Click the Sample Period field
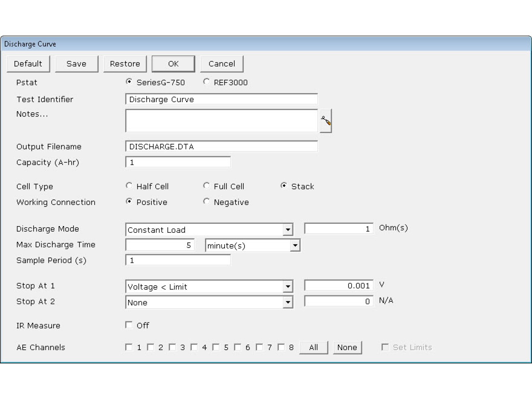This screenshot has width=532, height=399. pos(178,260)
